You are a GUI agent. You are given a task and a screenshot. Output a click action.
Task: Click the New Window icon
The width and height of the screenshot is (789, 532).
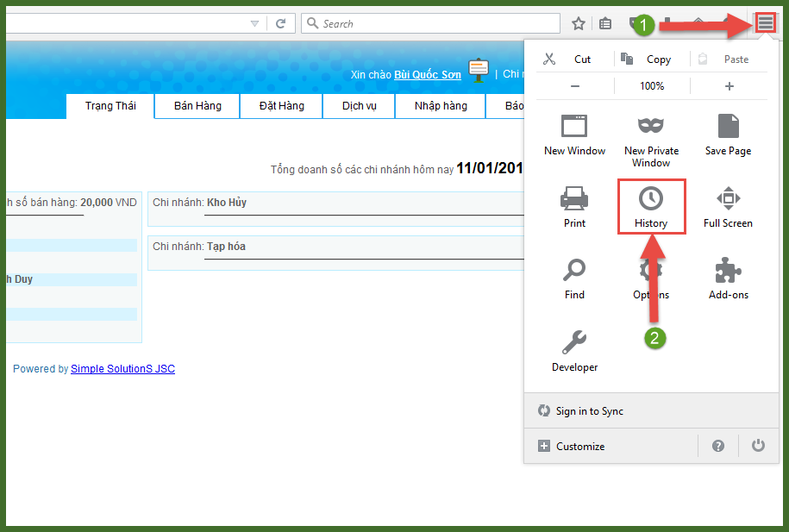tap(574, 127)
